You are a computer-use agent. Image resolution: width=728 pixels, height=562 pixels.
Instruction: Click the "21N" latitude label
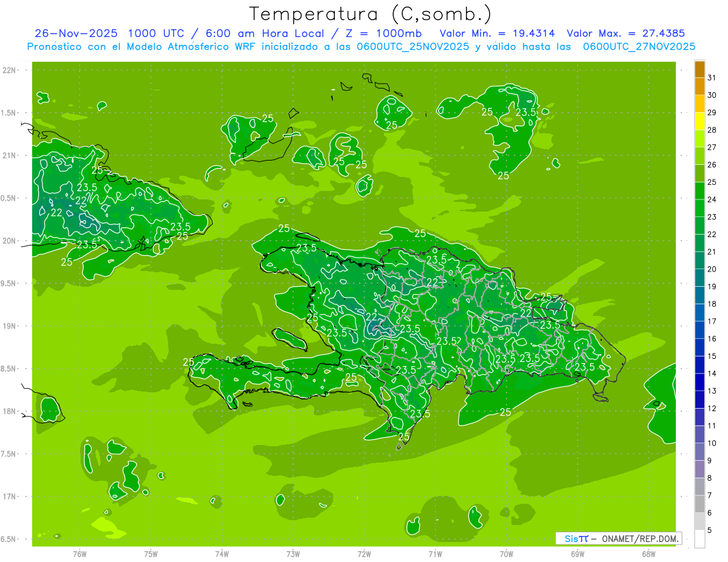[10, 155]
